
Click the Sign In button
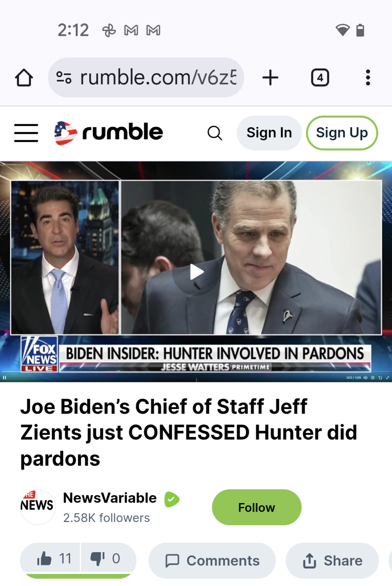point(269,133)
